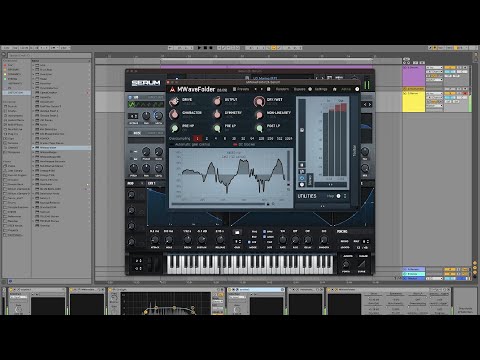Open the MWaveFolder home icon

tap(335, 89)
